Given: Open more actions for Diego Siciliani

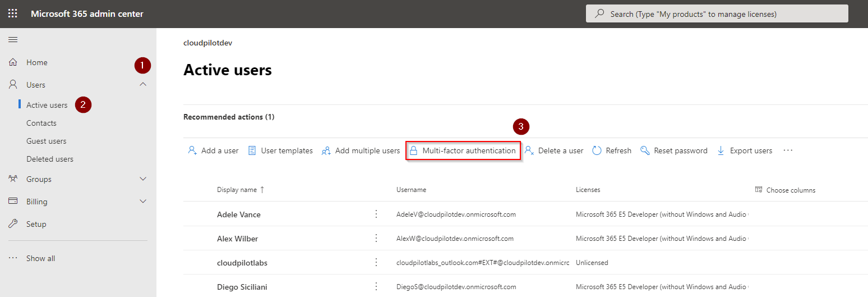Looking at the screenshot, I should (376, 286).
